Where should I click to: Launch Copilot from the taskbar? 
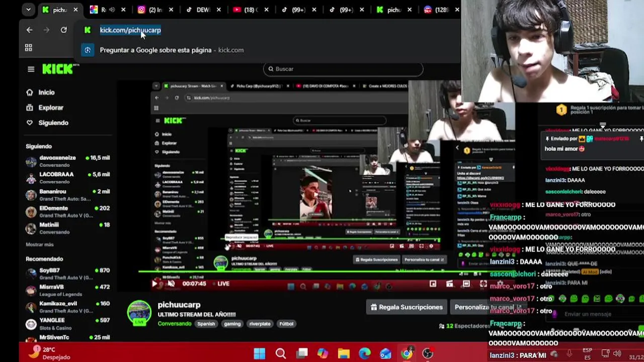point(323,353)
